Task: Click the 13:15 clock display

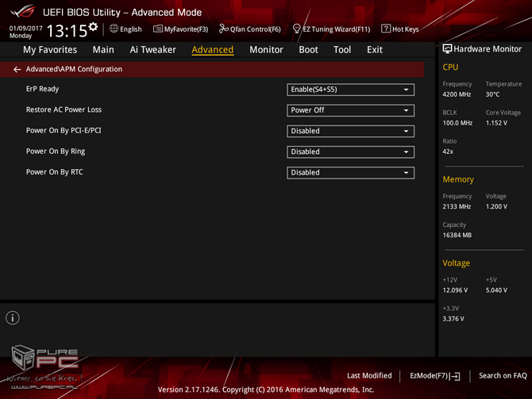Action: pyautogui.click(x=67, y=31)
